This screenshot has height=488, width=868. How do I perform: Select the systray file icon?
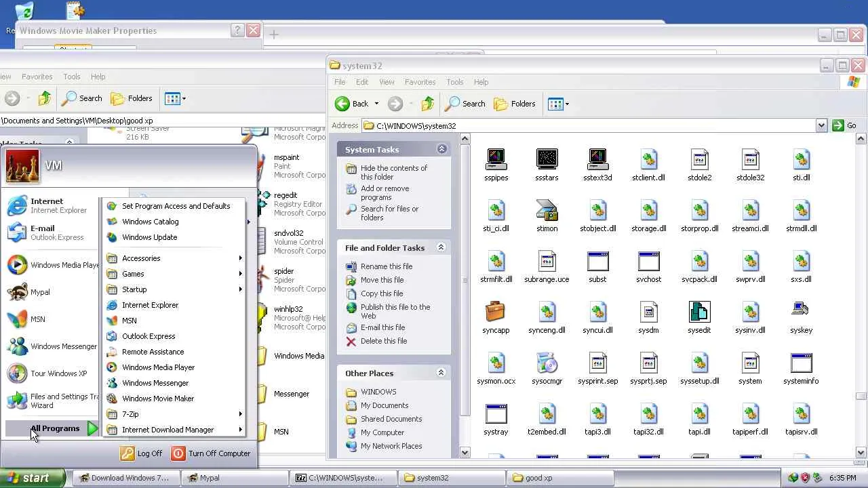tap(496, 419)
